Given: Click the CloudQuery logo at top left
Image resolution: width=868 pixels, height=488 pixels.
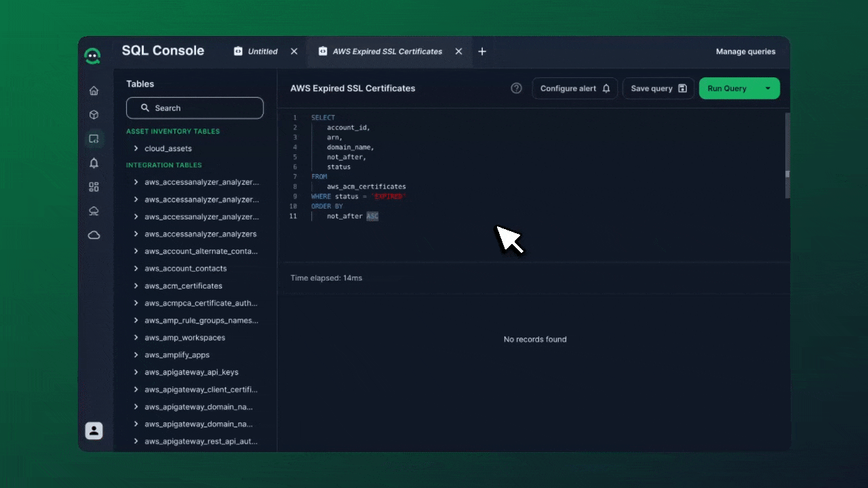Looking at the screenshot, I should [x=93, y=56].
